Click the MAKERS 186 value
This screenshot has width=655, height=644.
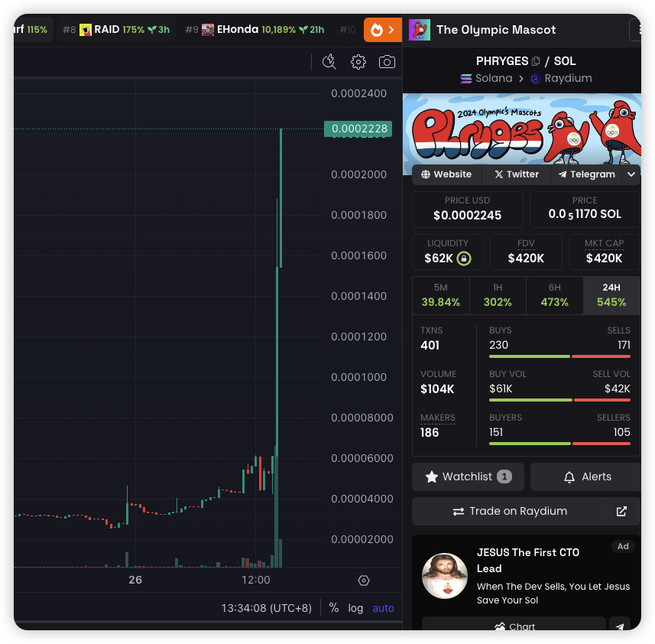pos(430,433)
